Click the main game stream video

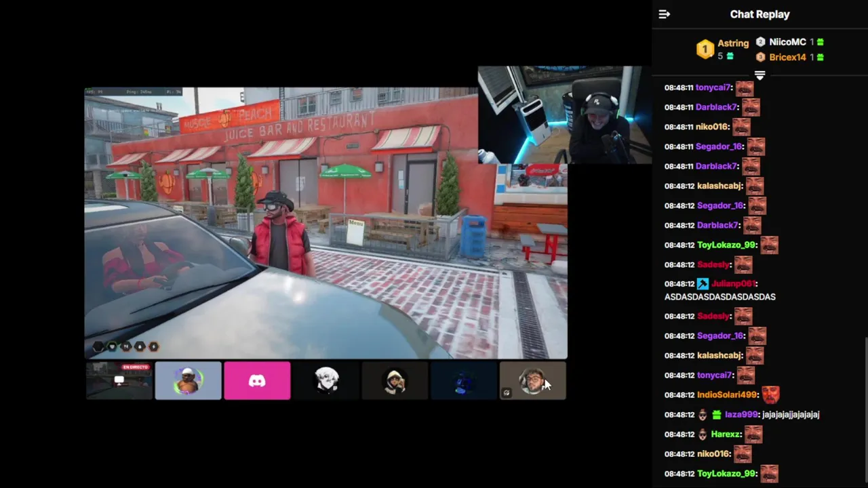325,223
